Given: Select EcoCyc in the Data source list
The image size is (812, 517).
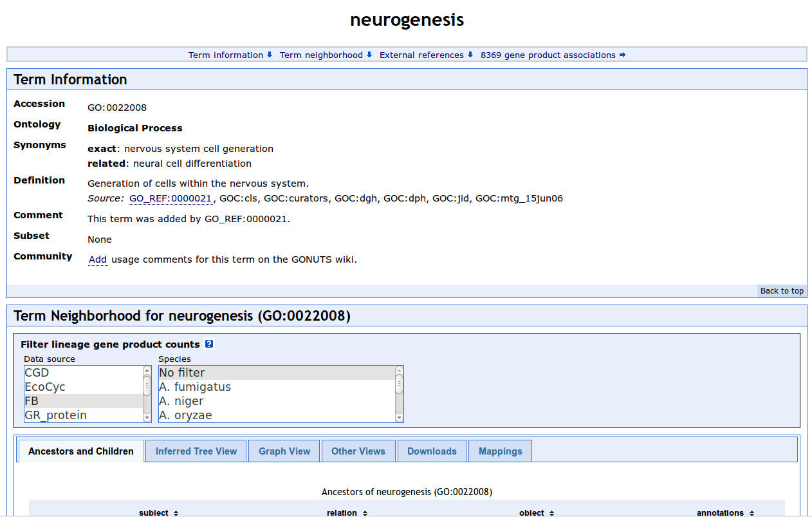Looking at the screenshot, I should [x=83, y=387].
